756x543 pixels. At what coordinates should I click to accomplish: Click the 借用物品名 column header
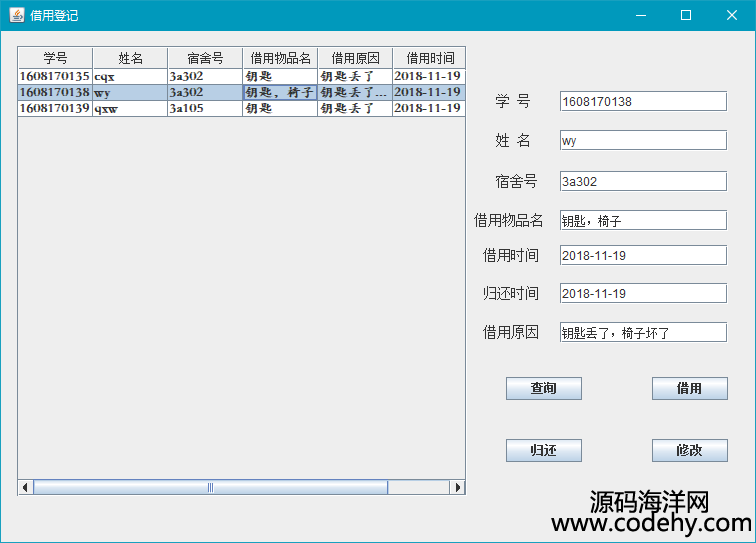(x=280, y=58)
